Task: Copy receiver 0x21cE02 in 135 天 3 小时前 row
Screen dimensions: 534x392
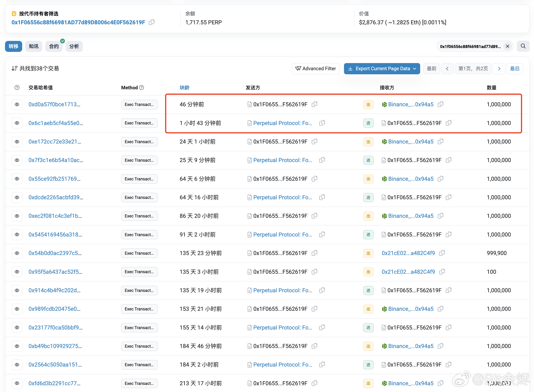Action: pyautogui.click(x=442, y=271)
